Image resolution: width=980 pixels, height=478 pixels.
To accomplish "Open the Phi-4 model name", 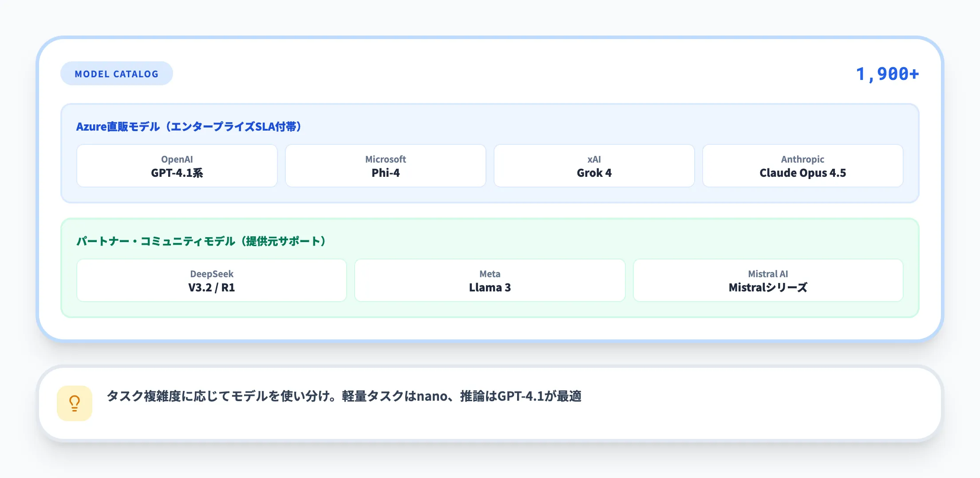I will click(385, 173).
